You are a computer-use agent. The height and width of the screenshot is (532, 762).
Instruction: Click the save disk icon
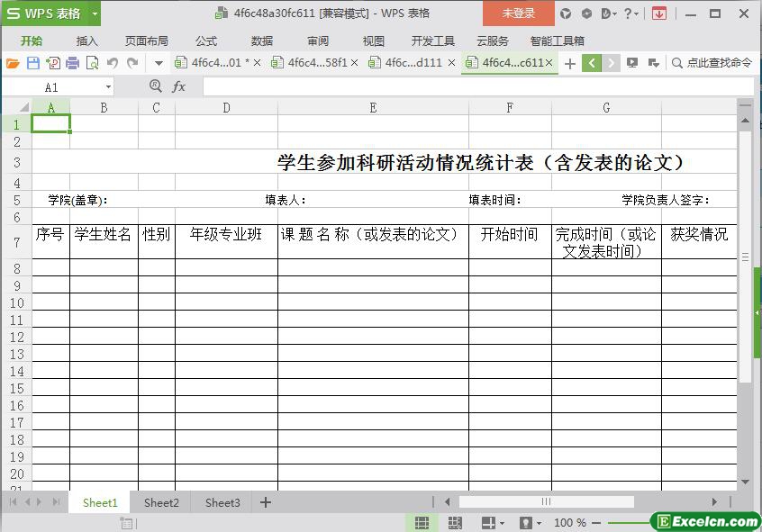(x=33, y=63)
